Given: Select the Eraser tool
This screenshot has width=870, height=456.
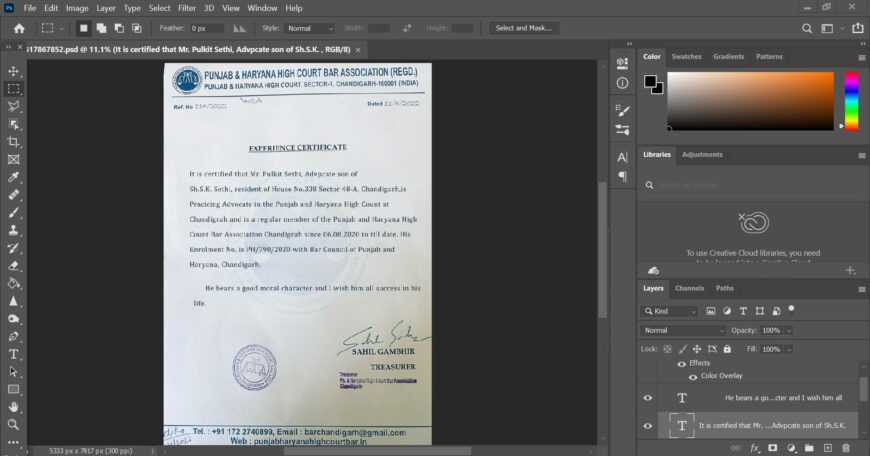Looking at the screenshot, I should 13,266.
